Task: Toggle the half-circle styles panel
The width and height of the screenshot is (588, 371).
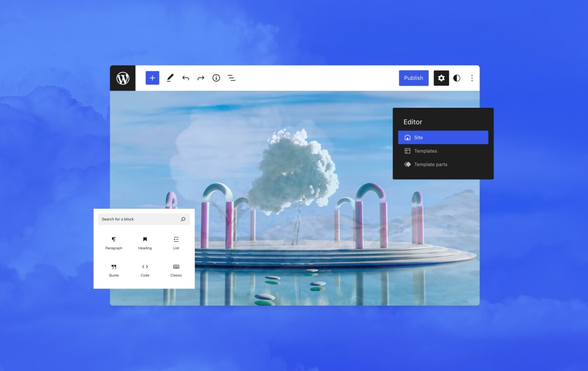Action: tap(457, 78)
